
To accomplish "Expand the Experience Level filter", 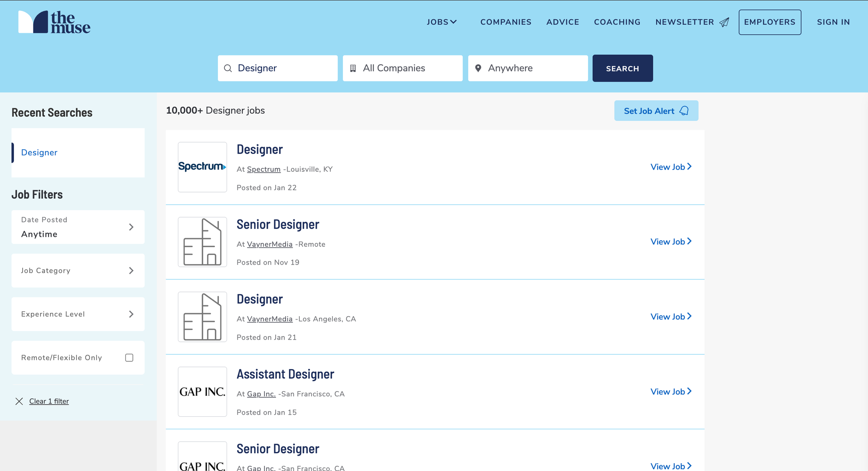I will (x=78, y=314).
